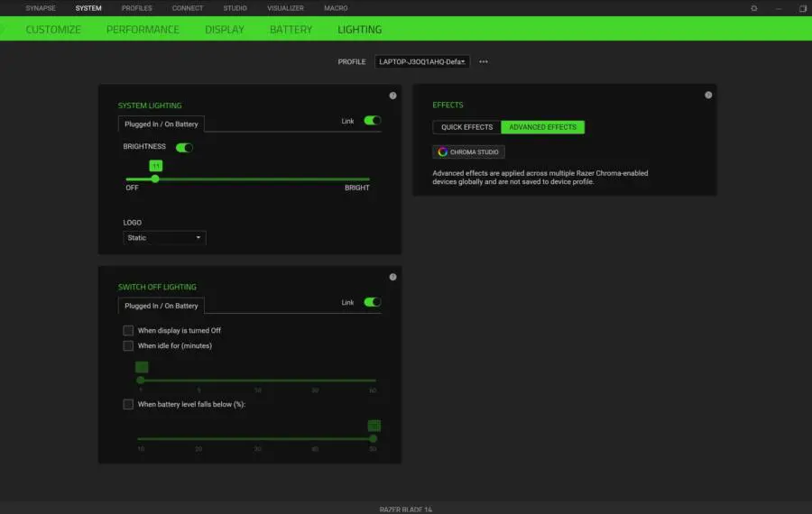
Task: Minimize the Synapse window
Action: 779,8
